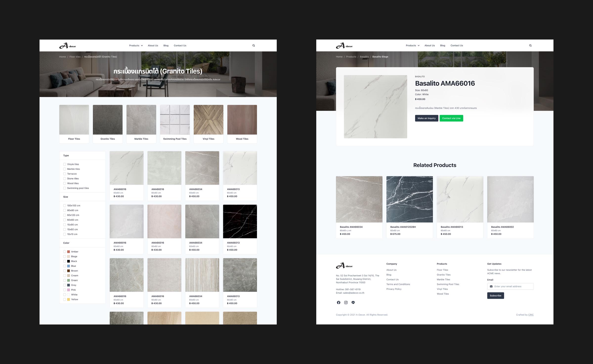The image size is (593, 364).
Task: Click A-decor logo on product detail header
Action: [344, 46]
